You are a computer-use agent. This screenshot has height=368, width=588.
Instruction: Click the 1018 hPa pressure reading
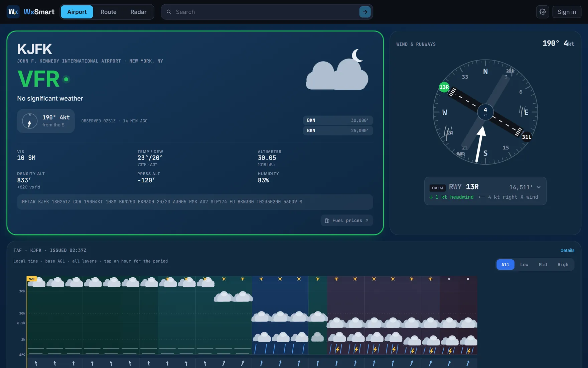(266, 165)
